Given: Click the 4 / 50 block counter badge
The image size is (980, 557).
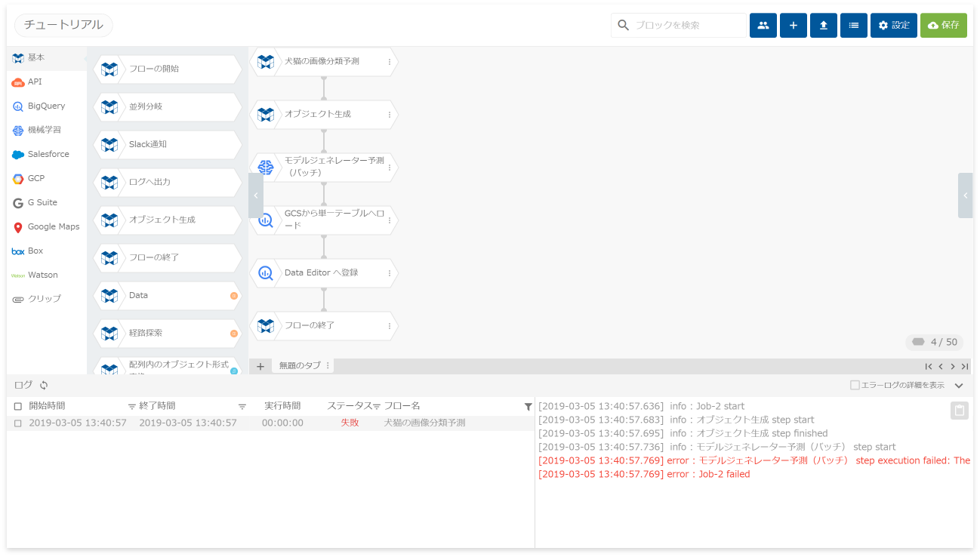Looking at the screenshot, I should (935, 342).
